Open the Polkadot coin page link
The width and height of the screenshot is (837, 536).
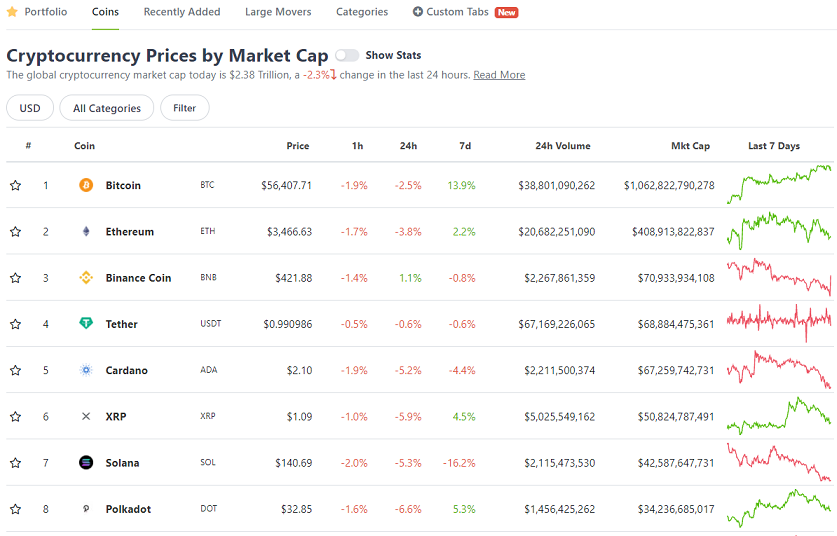coord(128,509)
